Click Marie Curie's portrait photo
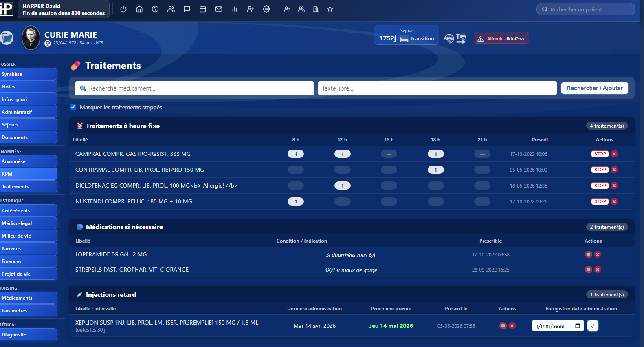 click(31, 38)
